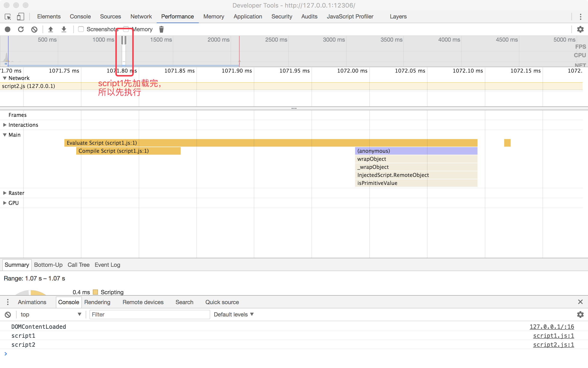The width and height of the screenshot is (588, 368).
Task: Click the collect garbage trash icon
Action: [161, 30]
